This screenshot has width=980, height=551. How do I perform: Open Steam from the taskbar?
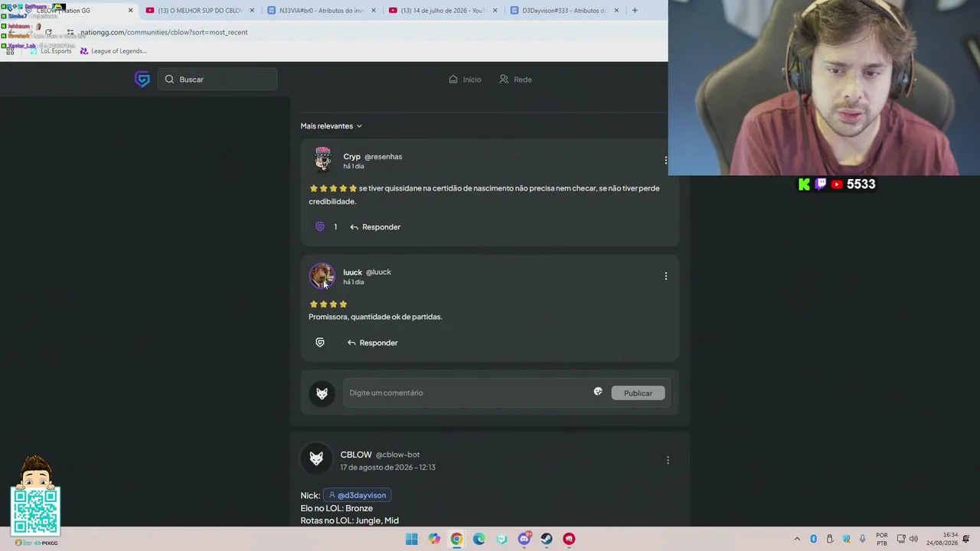coord(547,539)
